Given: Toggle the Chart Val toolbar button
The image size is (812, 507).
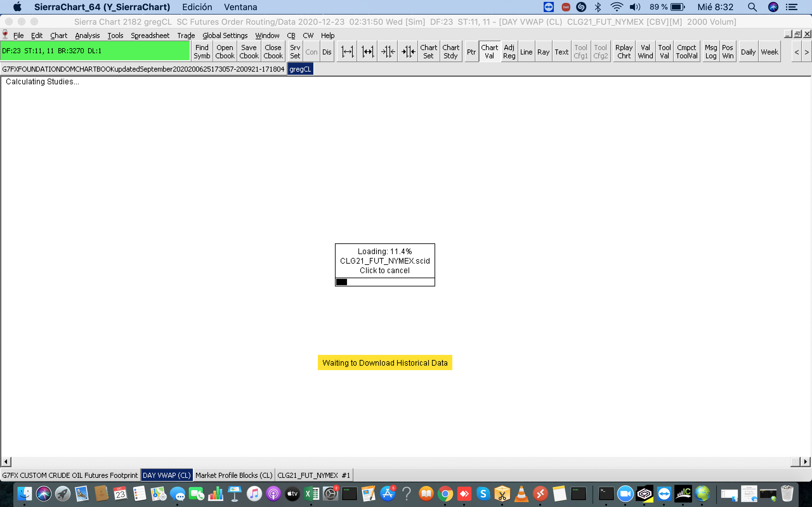Looking at the screenshot, I should coord(489,52).
